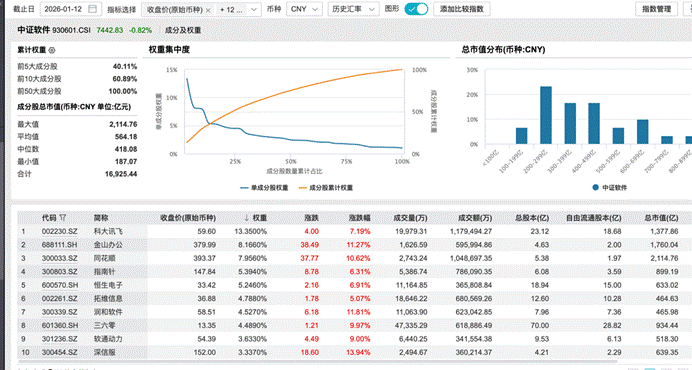Select the 成分及权重 tab
This screenshot has height=370, width=692.
coord(183,30)
